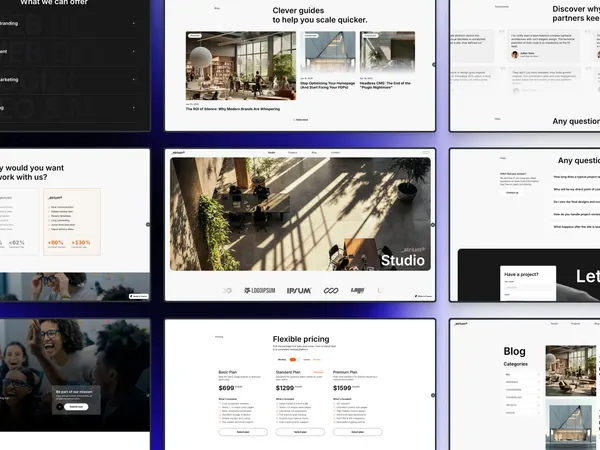Select the All blog category row

click(522, 375)
